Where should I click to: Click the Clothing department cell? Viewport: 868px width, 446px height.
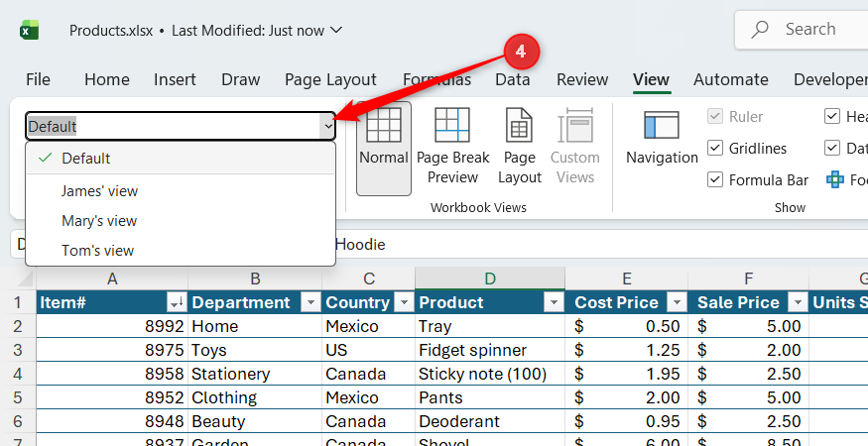pos(255,397)
